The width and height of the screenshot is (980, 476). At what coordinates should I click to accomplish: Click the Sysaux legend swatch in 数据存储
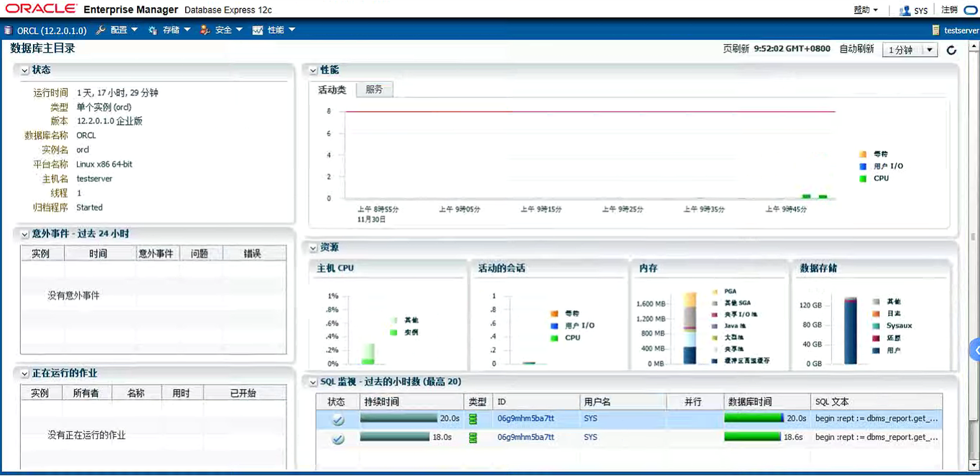click(x=876, y=326)
